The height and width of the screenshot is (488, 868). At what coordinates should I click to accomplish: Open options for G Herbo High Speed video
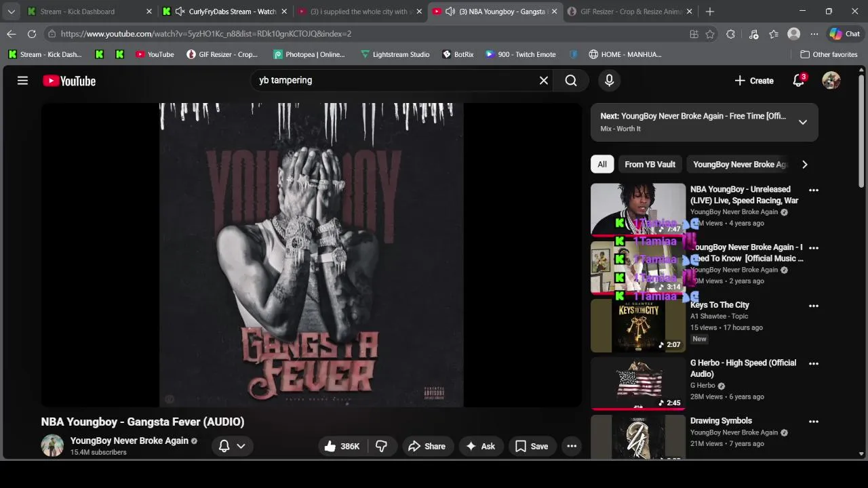coord(814,363)
